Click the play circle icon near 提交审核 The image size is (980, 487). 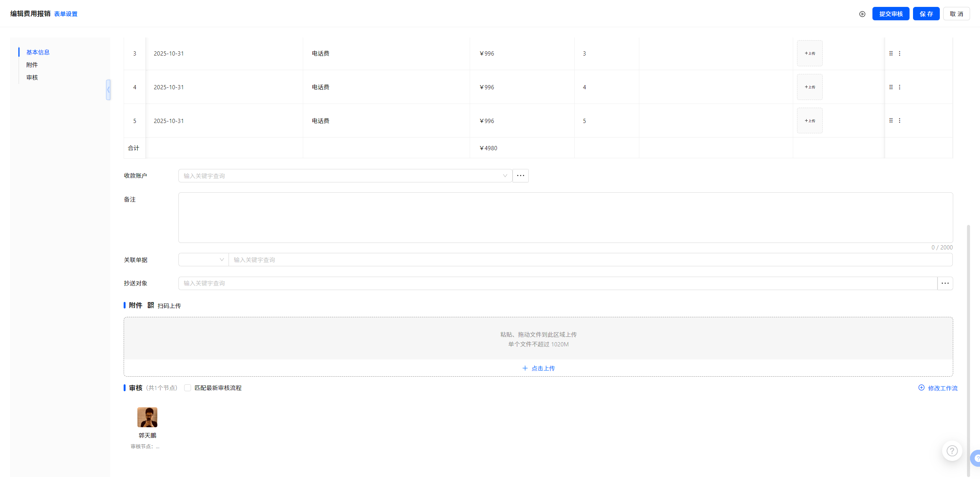862,14
